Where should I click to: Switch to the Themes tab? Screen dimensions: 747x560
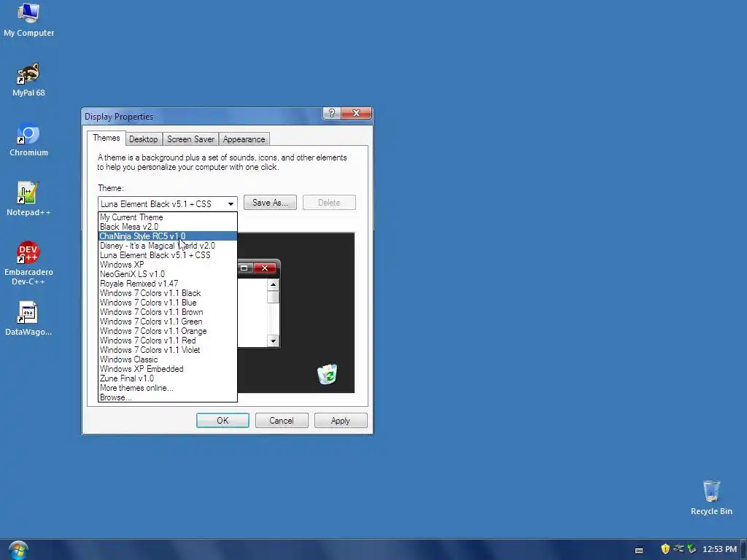click(x=107, y=138)
